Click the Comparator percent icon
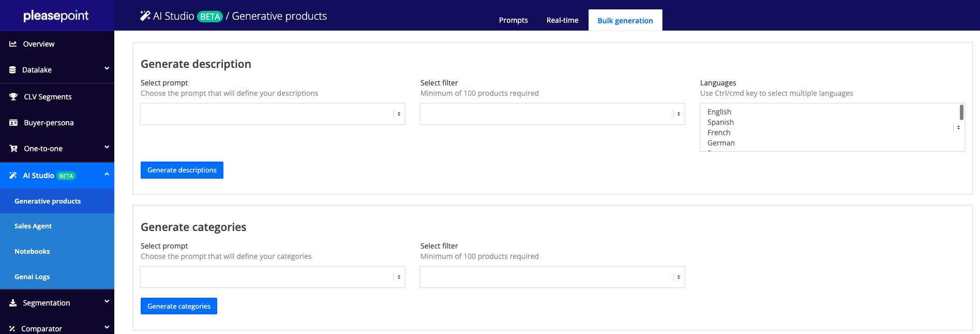The width and height of the screenshot is (980, 334). [x=12, y=329]
